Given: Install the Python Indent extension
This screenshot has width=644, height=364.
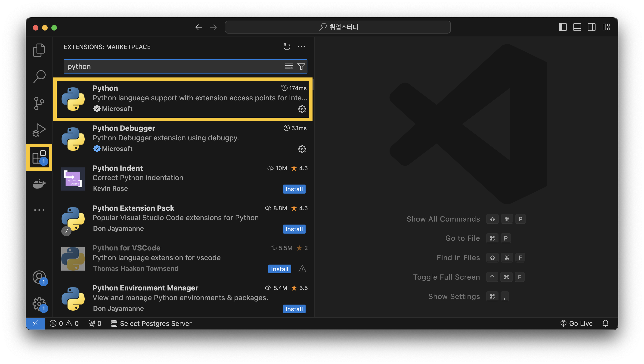Looking at the screenshot, I should (294, 189).
